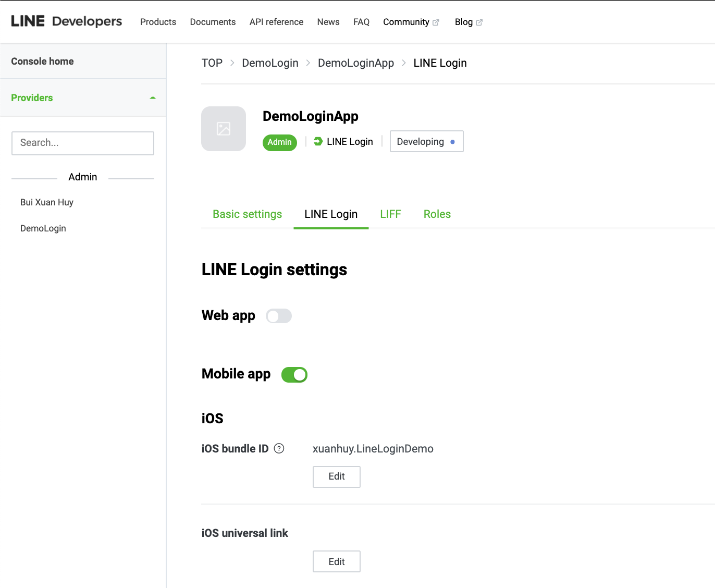Click the iOS bundle ID help icon
Viewport: 715px width, 588px height.
(x=279, y=448)
